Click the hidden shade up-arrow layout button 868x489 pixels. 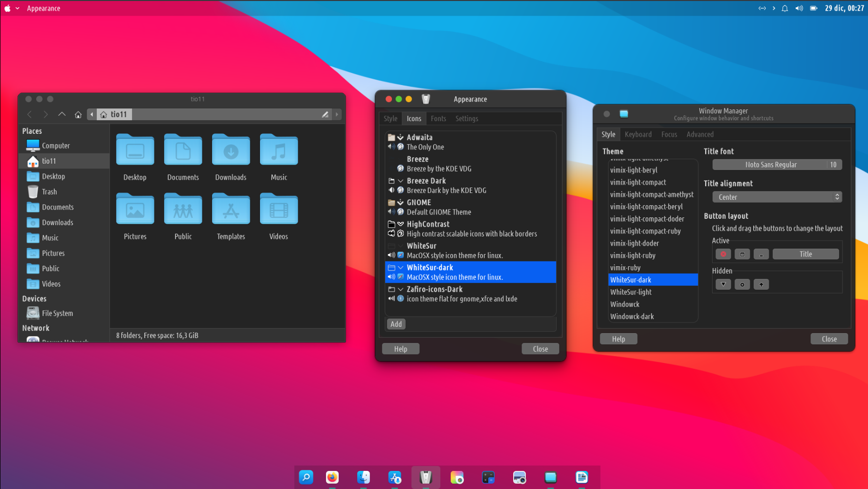point(761,284)
